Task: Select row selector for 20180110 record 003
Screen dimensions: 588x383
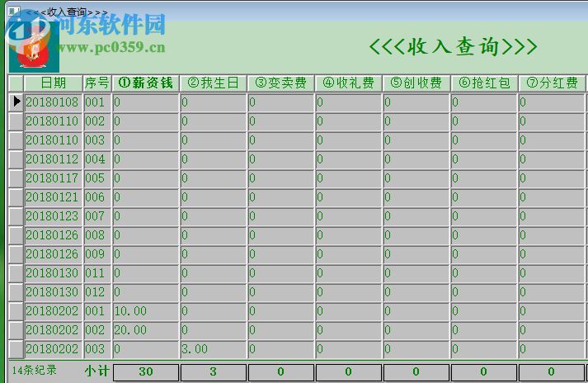Action: click(x=16, y=140)
